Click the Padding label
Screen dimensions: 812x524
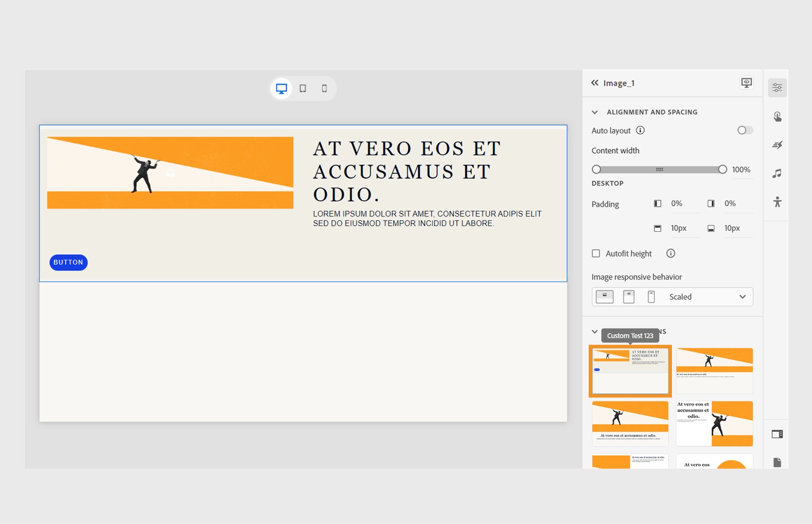pos(605,204)
